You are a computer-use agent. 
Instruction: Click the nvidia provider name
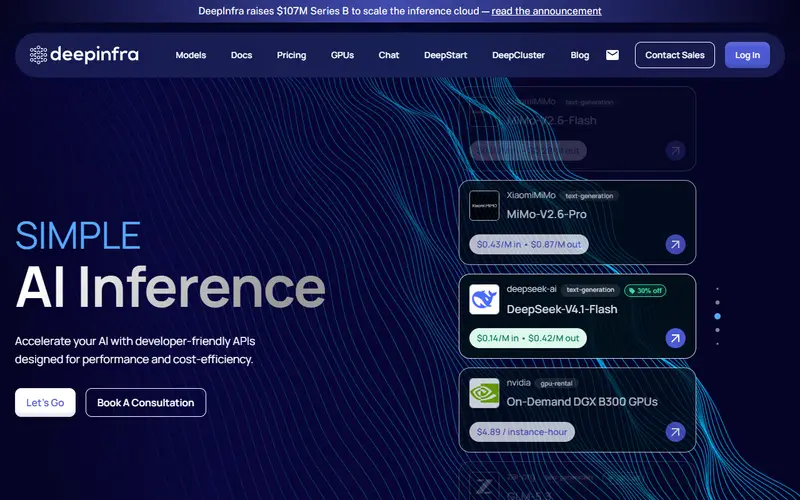(x=518, y=383)
